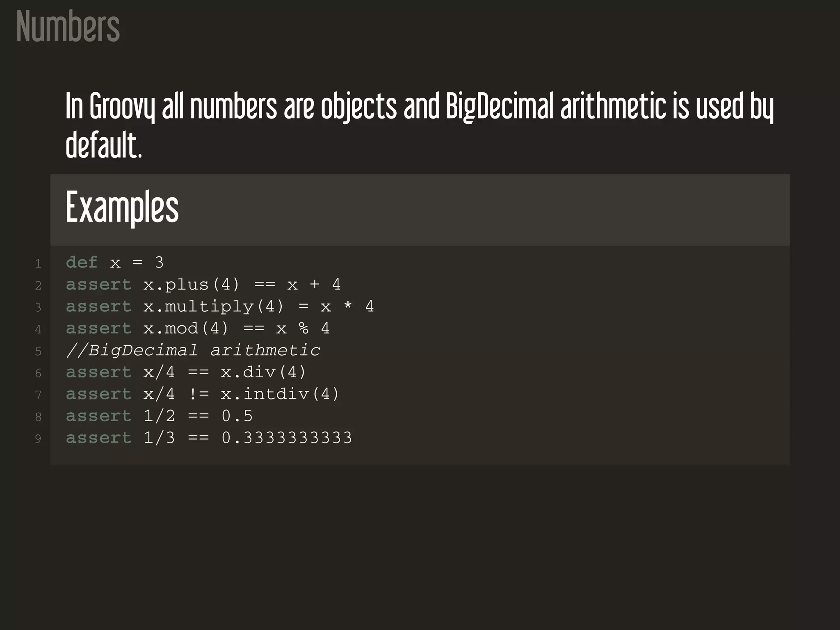Click line number 9 in the gutter
This screenshot has width=840, height=630.
[x=38, y=439]
